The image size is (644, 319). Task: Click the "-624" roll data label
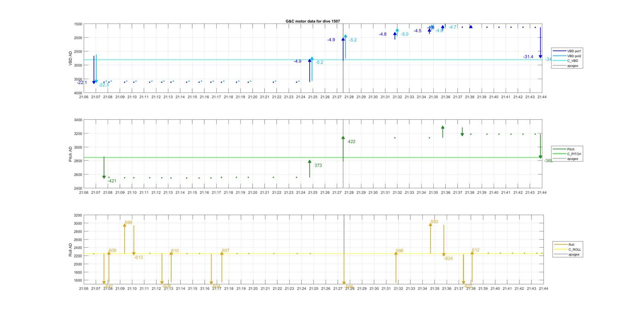[x=448, y=258]
